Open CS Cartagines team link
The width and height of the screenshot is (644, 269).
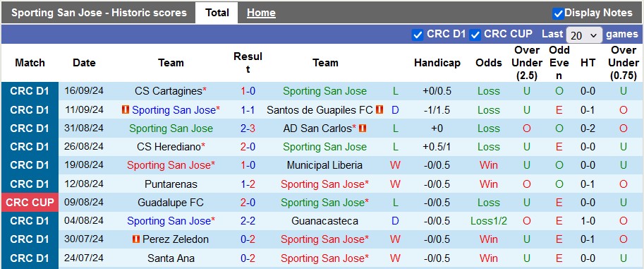point(169,91)
